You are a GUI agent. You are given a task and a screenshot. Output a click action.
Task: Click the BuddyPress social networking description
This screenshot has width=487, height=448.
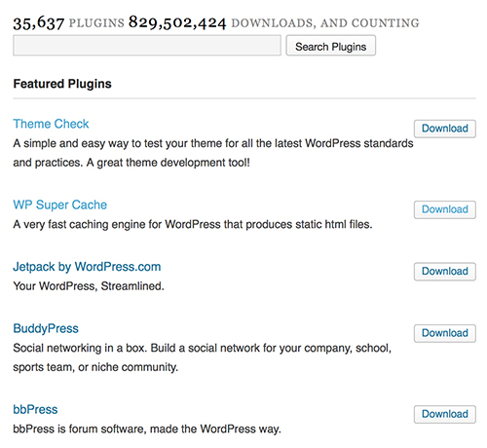pos(203,357)
